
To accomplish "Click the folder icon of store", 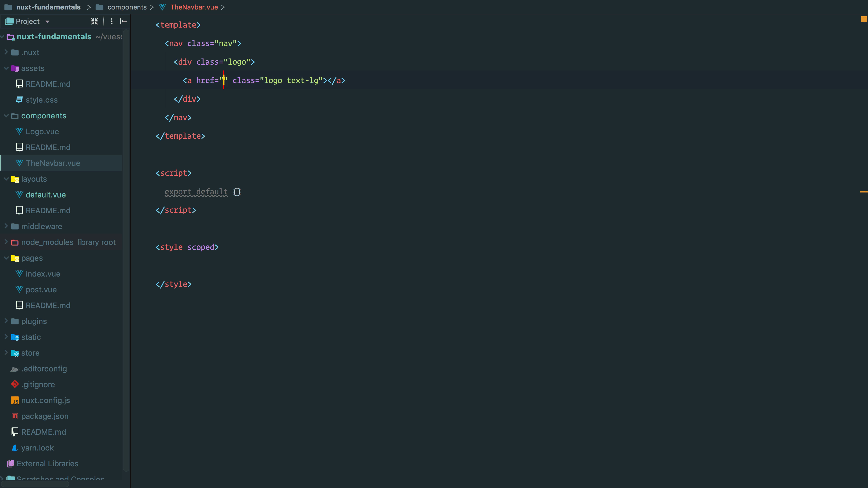I will point(15,353).
